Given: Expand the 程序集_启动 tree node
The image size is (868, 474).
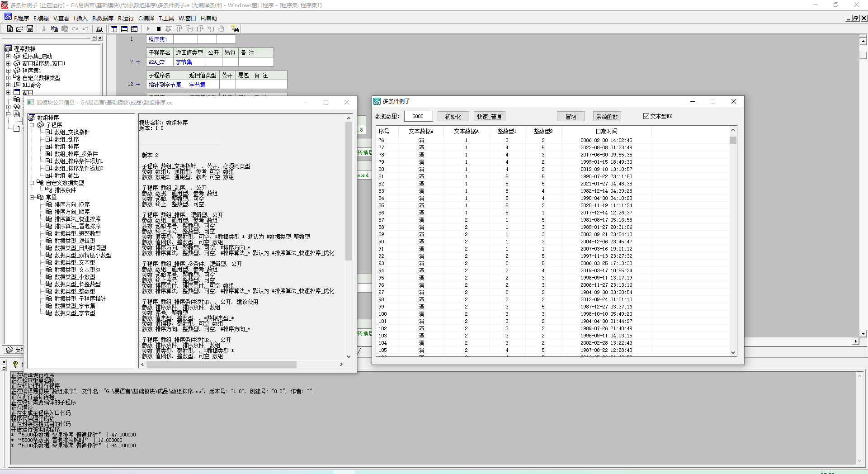Looking at the screenshot, I should point(8,56).
